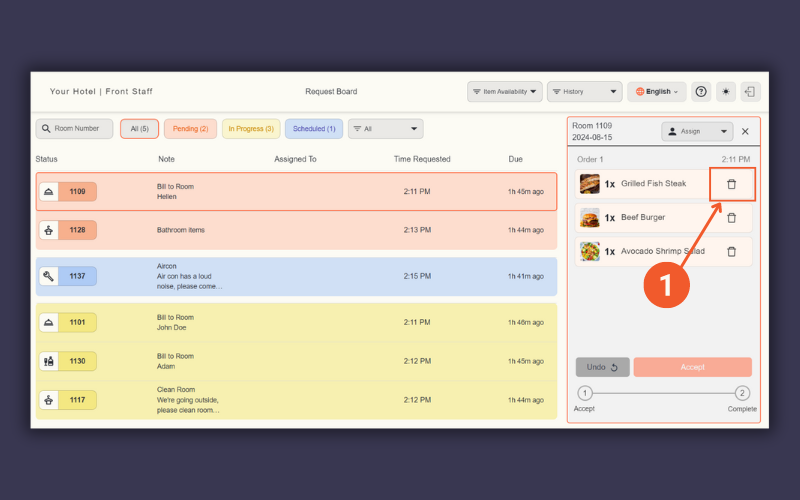800x500 pixels.
Task: Click food service icon for room 1109
Action: pyautogui.click(x=48, y=191)
